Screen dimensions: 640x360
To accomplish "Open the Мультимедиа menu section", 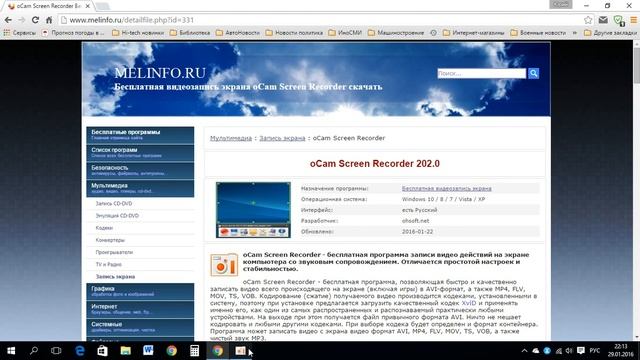I will (x=140, y=188).
